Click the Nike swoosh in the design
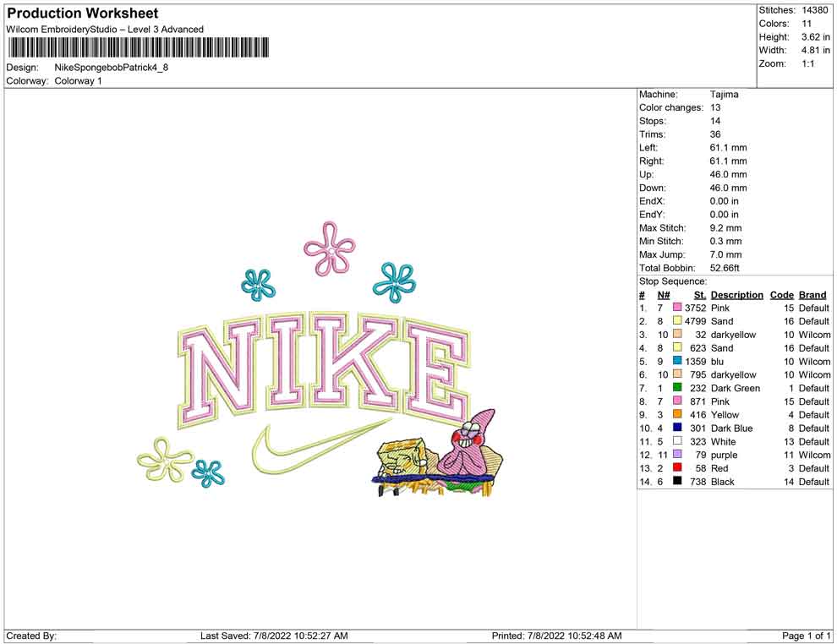837x644 pixels. [321, 446]
